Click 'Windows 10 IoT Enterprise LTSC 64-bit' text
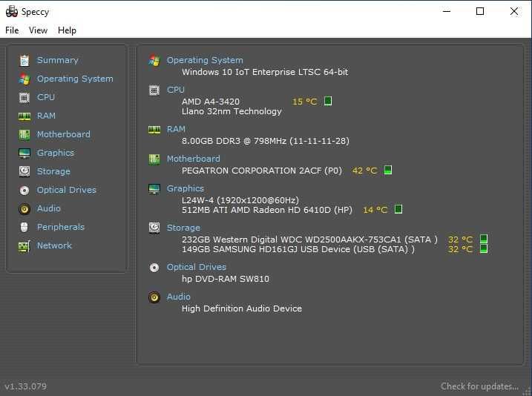The height and width of the screenshot is (396, 532). coord(265,72)
